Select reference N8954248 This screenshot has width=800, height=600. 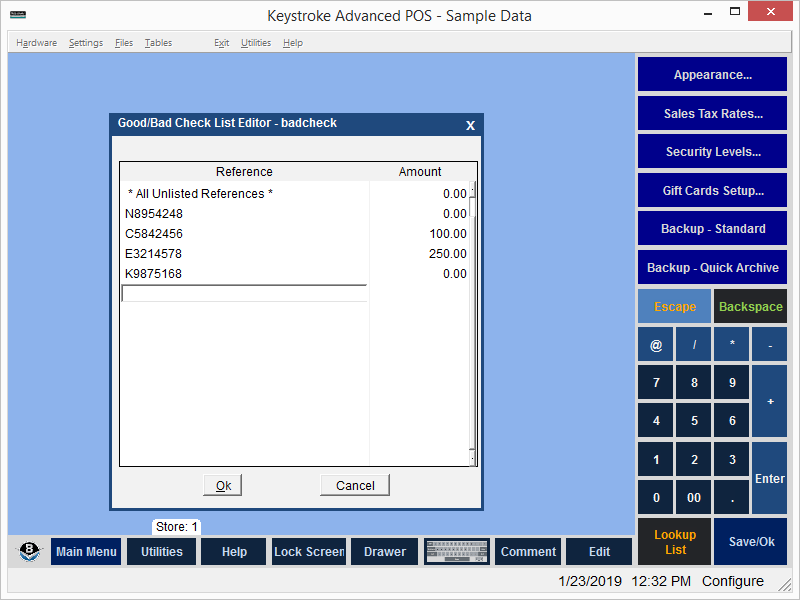(295, 214)
